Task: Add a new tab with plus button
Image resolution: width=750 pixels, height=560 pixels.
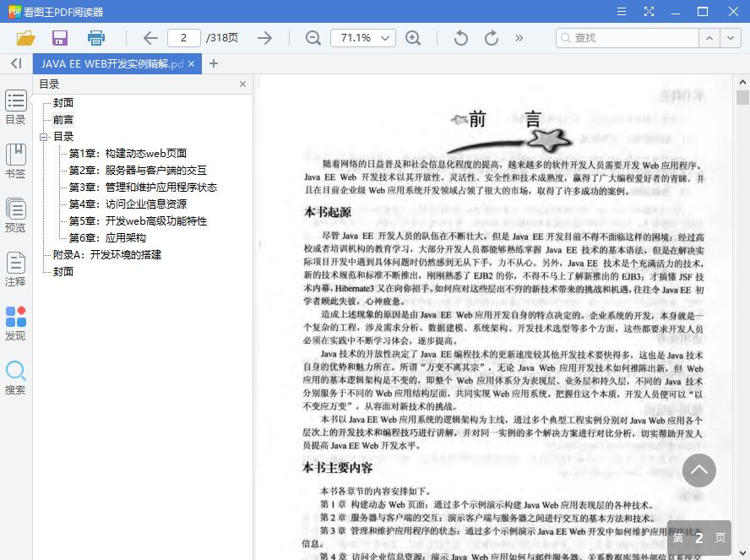Action: (x=214, y=63)
